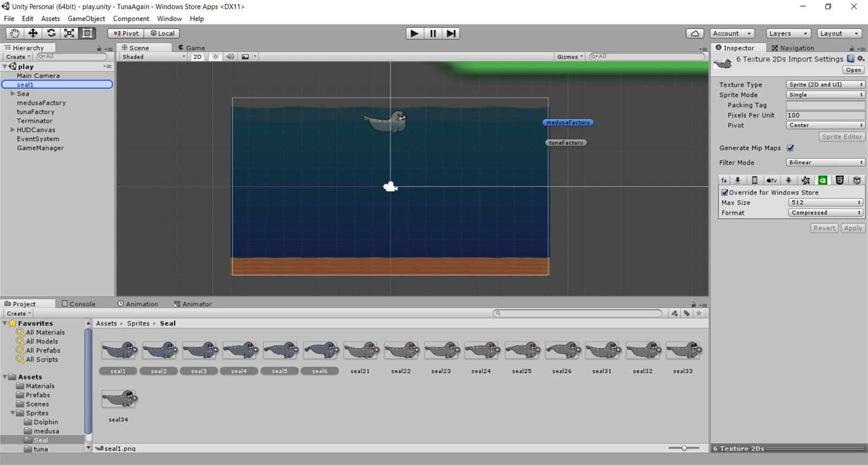
Task: Open the Cloud services panel
Action: [695, 34]
